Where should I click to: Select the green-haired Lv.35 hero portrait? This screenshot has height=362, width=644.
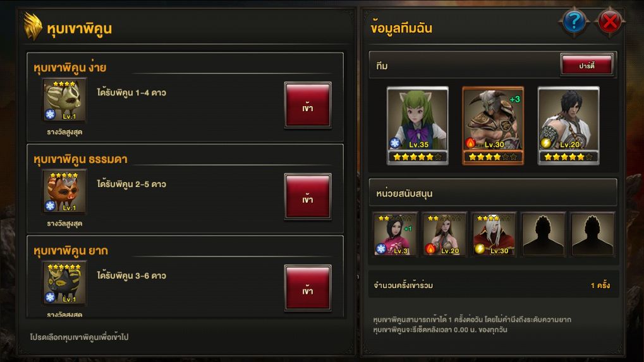click(417, 126)
